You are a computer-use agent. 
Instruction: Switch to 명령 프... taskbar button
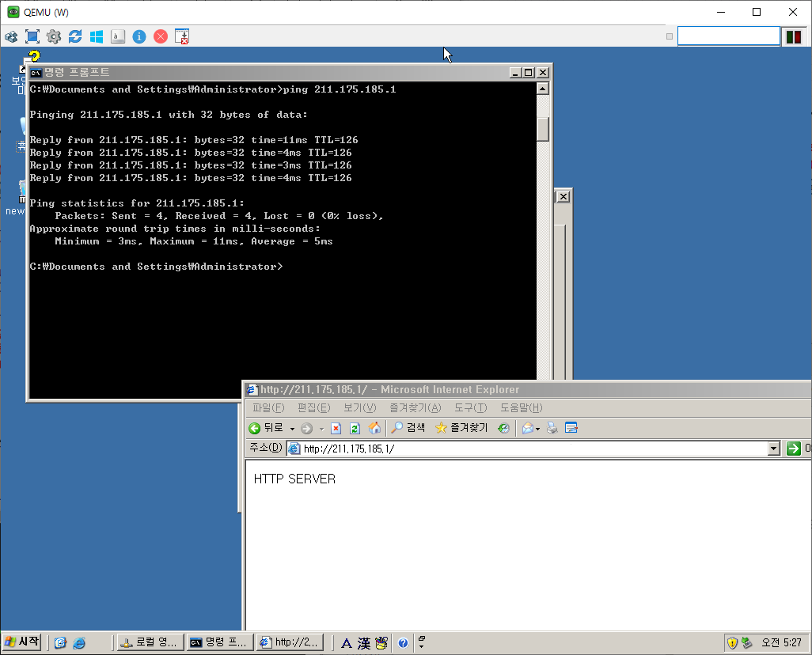pyautogui.click(x=220, y=642)
